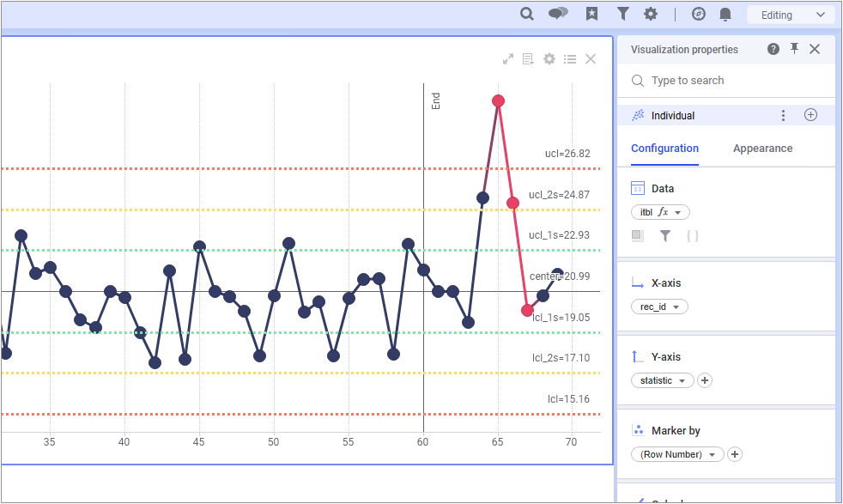Click the filter funnel icon under Data
The height and width of the screenshot is (504, 843).
tap(665, 235)
